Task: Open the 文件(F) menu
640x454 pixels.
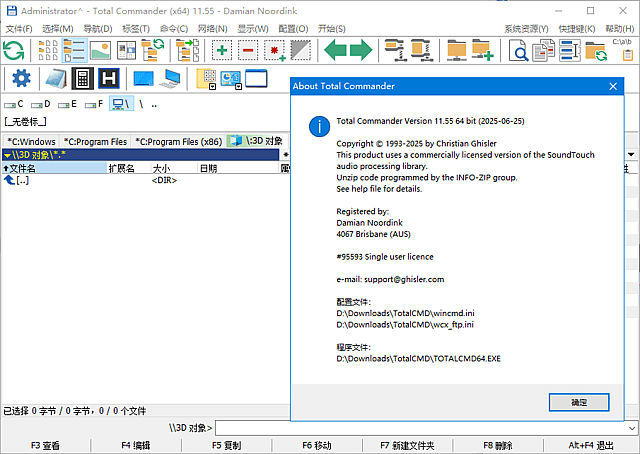Action: (19, 29)
